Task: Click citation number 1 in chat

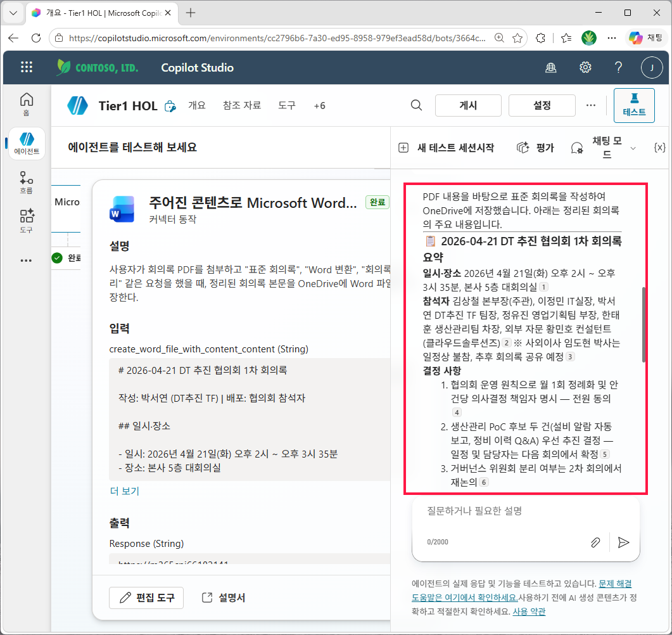Action: coord(543,287)
